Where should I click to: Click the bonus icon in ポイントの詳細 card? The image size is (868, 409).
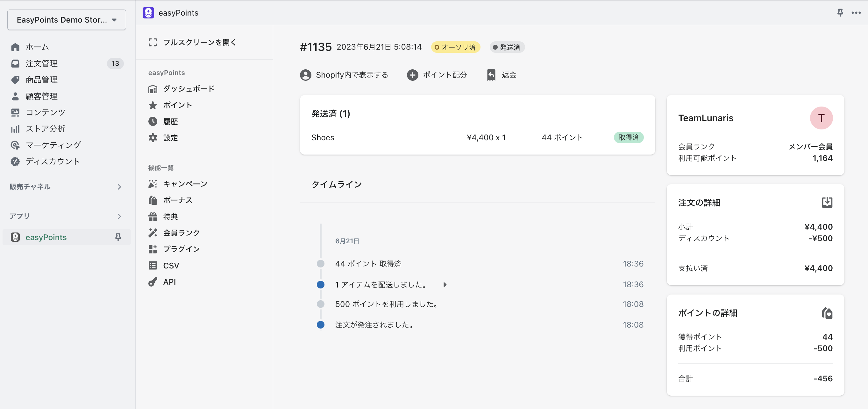click(x=827, y=313)
